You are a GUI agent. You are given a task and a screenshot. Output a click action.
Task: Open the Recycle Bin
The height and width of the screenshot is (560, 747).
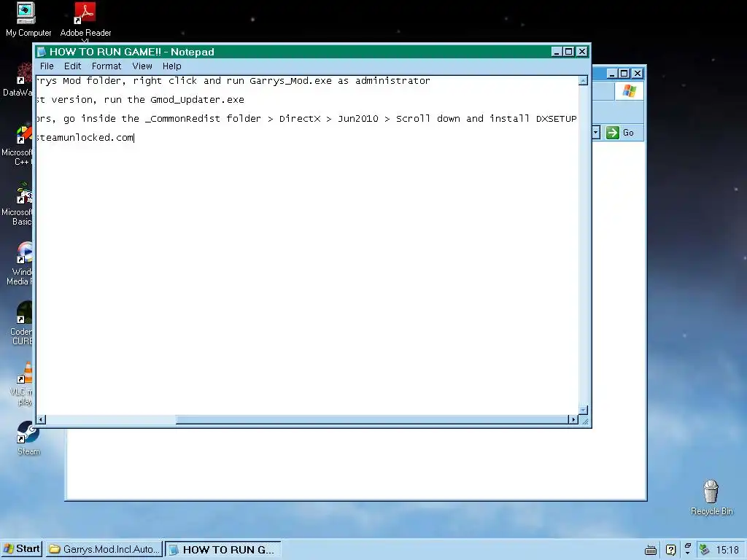coord(711,497)
